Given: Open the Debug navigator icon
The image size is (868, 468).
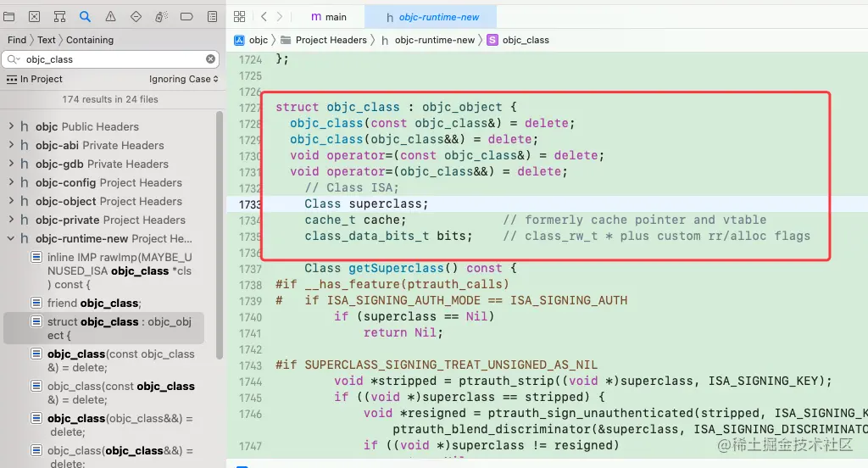Looking at the screenshot, I should (161, 17).
